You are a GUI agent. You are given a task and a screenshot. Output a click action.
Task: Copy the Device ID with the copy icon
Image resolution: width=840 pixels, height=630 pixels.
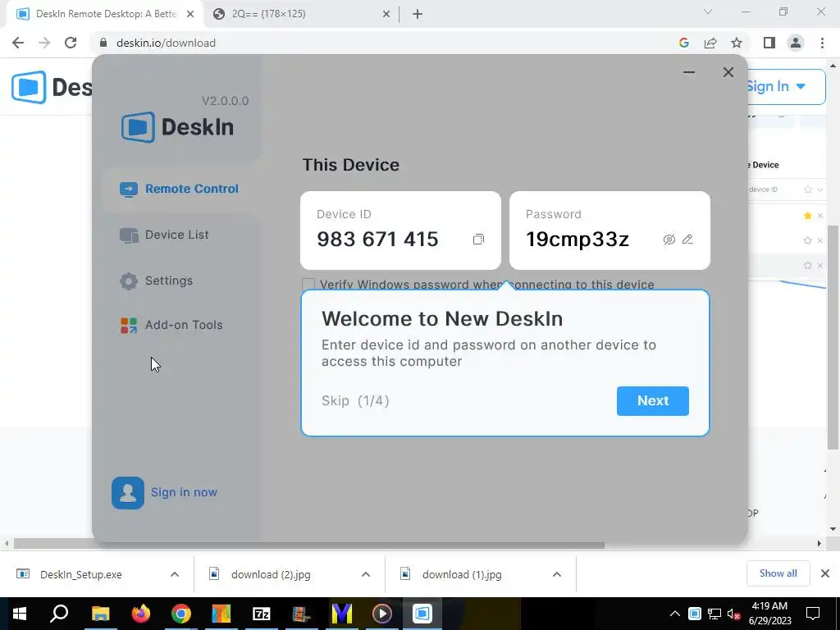pos(478,240)
